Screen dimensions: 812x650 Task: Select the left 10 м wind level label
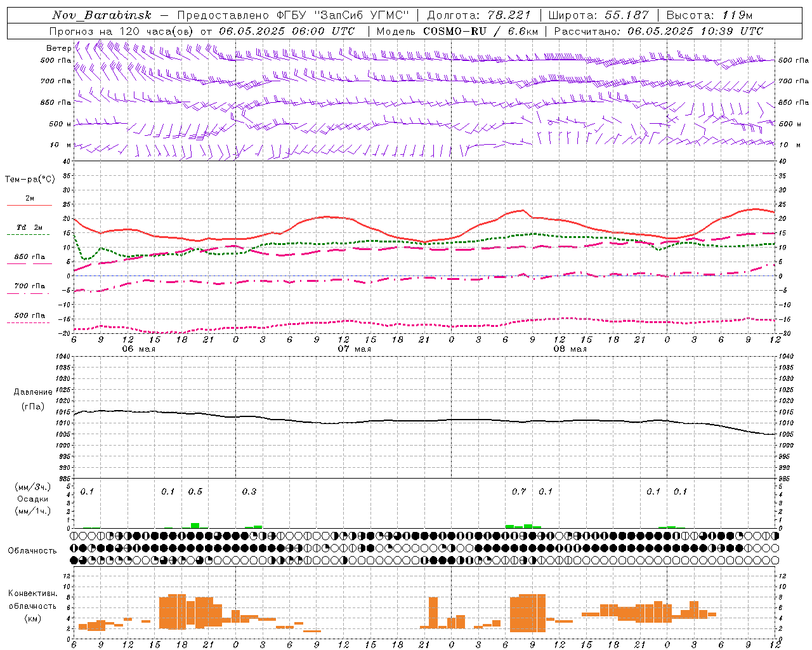[x=60, y=145]
